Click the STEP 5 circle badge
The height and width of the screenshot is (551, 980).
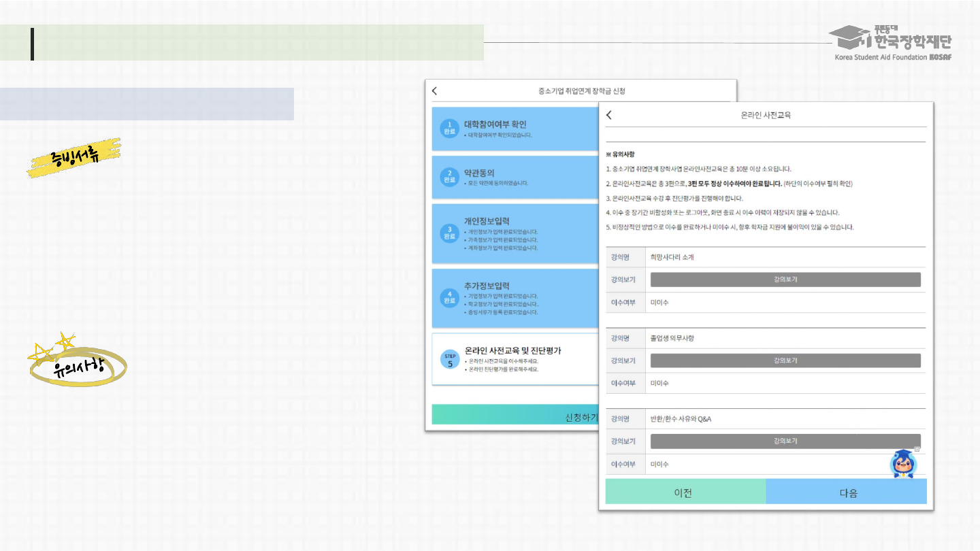click(x=450, y=360)
